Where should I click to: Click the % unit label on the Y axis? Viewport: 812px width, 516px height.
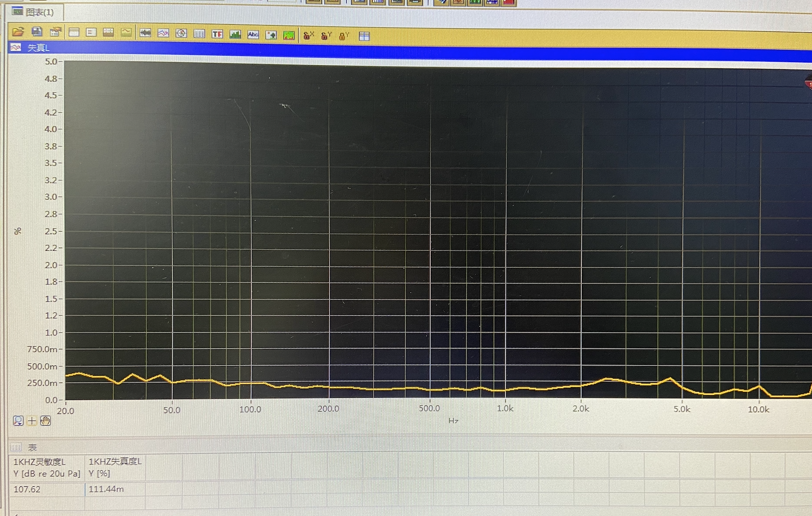pyautogui.click(x=18, y=231)
